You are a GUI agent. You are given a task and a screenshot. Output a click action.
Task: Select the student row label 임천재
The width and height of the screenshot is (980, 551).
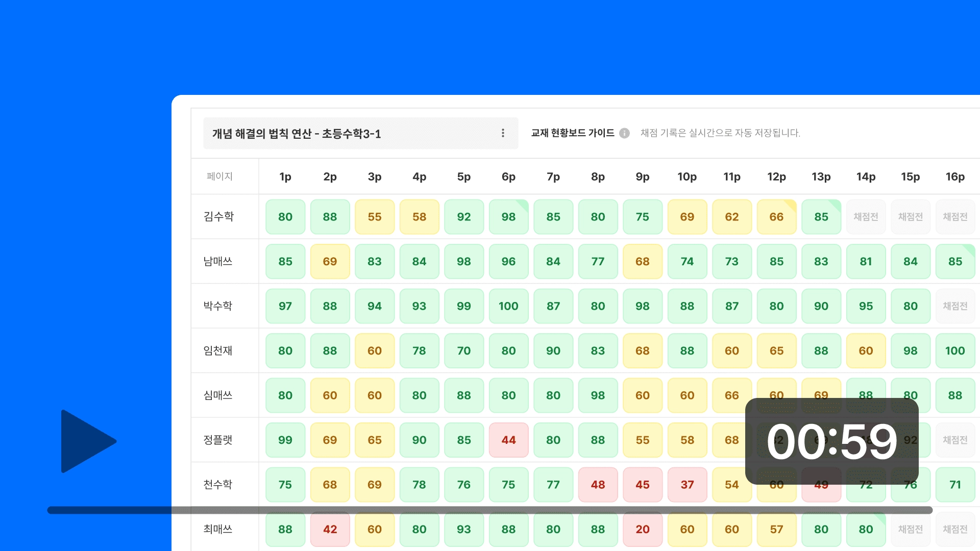click(x=218, y=350)
